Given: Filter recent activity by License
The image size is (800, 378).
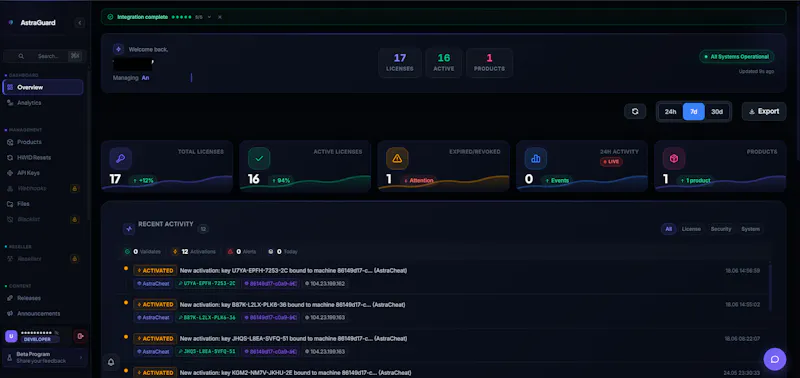Looking at the screenshot, I should [691, 229].
